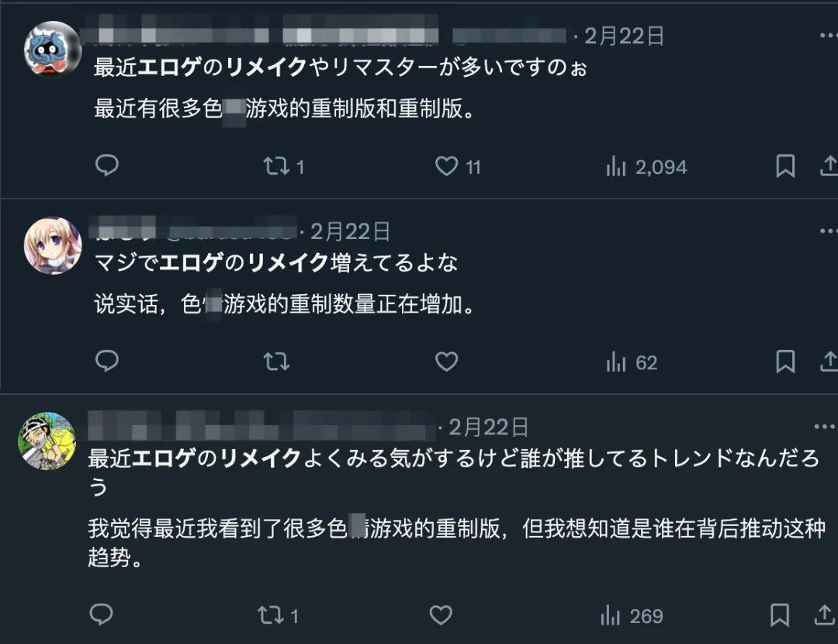This screenshot has width=838, height=644.
Task: Open the 2月22日 timestamp of the third tweet
Action: [x=489, y=427]
